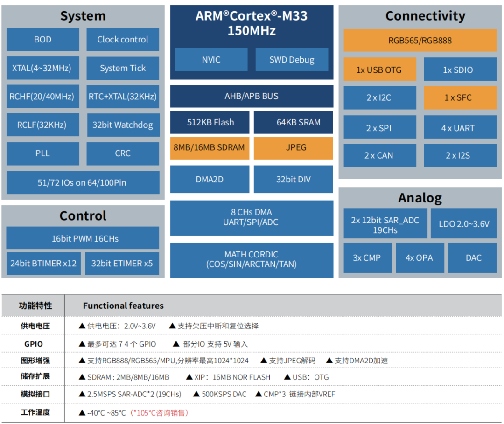Click the 512KB Flash block
Image resolution: width=504 pixels, height=424 pixels.
(x=210, y=122)
